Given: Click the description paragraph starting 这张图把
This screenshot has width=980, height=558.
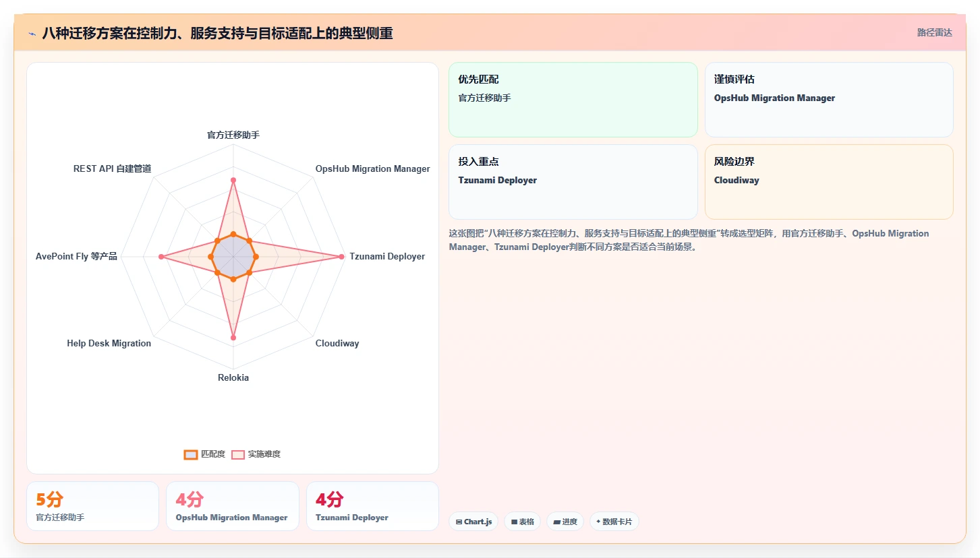Looking at the screenshot, I should tap(689, 240).
